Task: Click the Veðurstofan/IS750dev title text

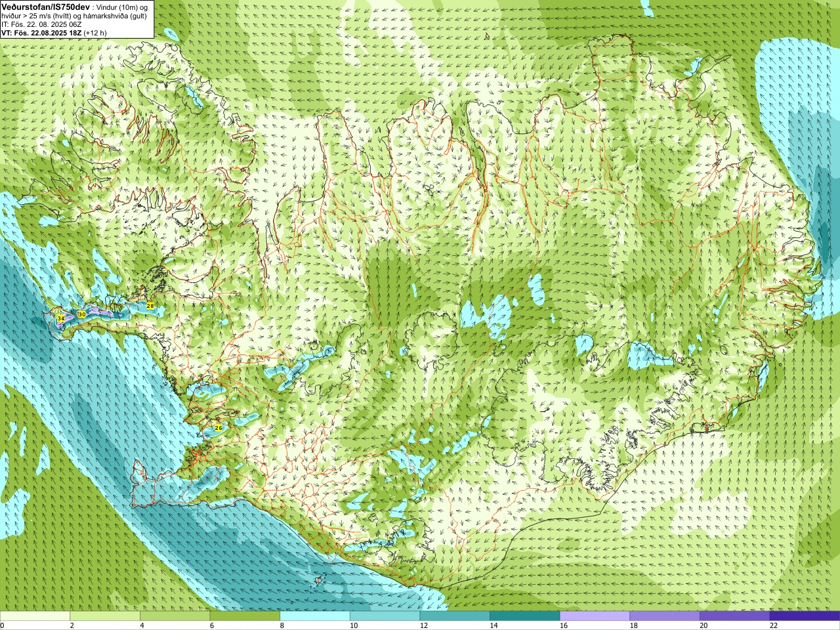Action: click(x=45, y=7)
